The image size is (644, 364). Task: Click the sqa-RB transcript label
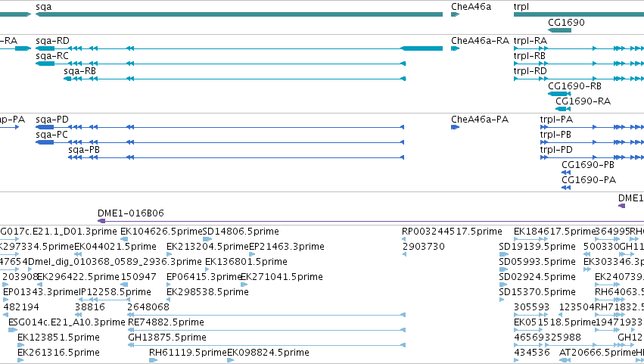pos(79,71)
